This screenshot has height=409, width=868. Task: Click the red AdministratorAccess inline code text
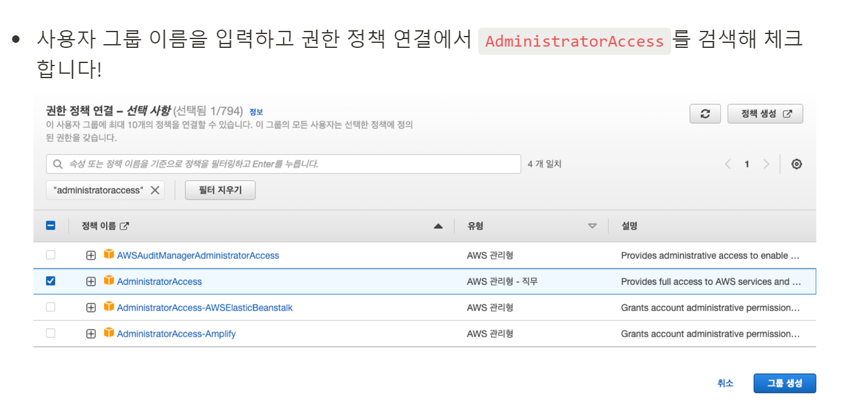575,41
